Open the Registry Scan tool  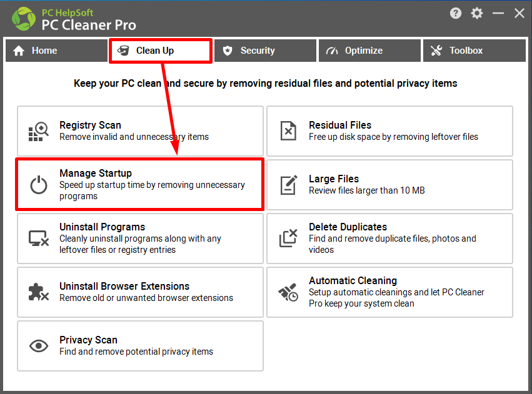point(141,131)
